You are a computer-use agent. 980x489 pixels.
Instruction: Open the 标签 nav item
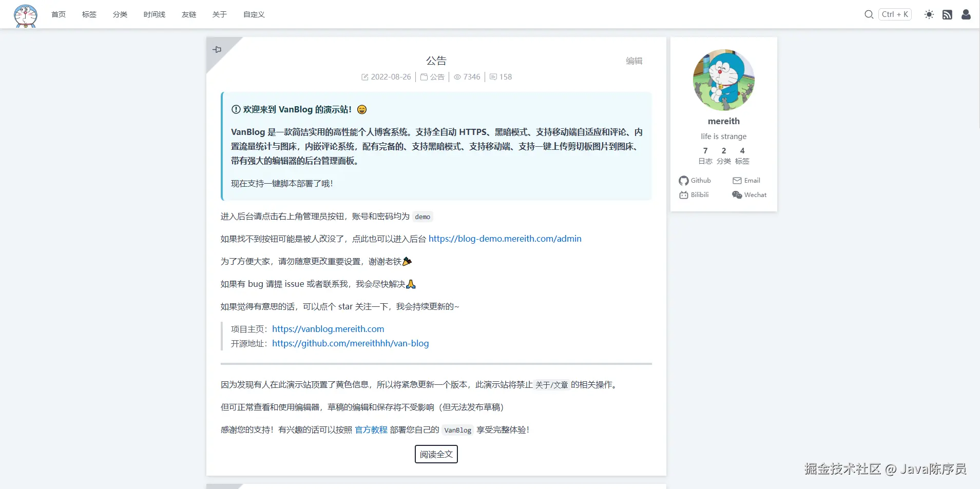click(89, 14)
